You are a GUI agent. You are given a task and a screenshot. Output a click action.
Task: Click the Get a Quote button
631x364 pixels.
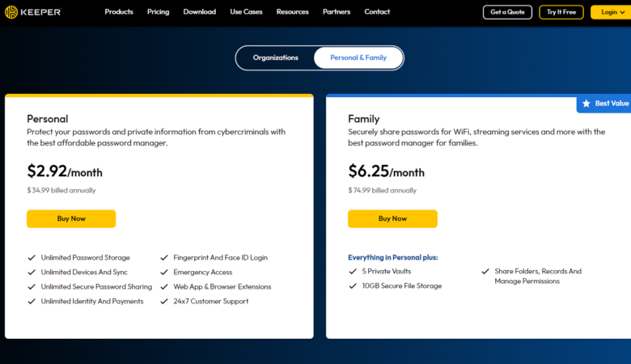(507, 12)
